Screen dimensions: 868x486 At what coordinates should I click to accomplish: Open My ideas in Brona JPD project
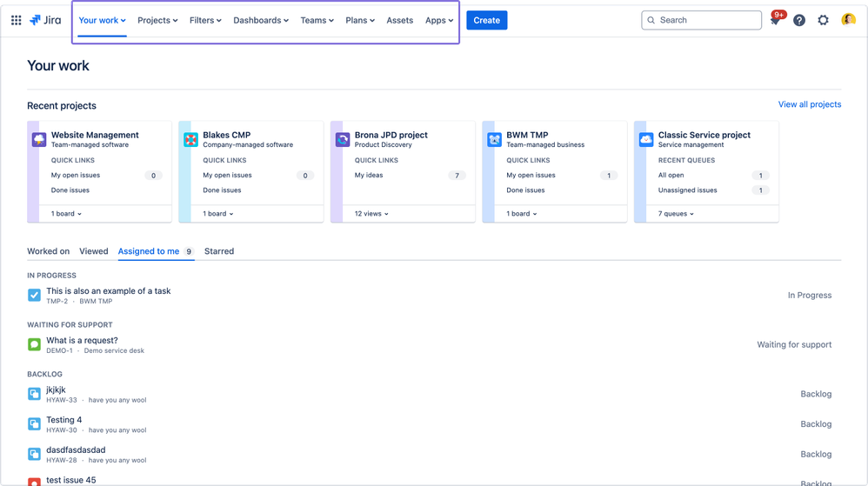[369, 175]
